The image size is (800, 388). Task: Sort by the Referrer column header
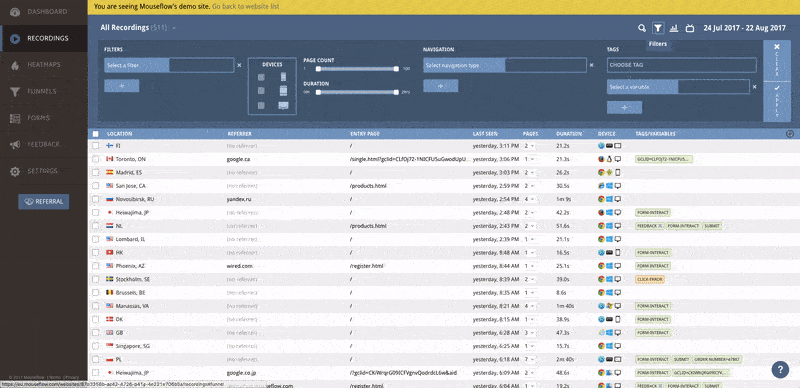239,134
